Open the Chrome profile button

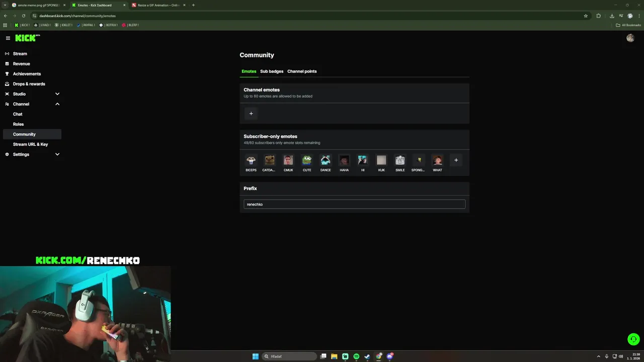pos(630,16)
